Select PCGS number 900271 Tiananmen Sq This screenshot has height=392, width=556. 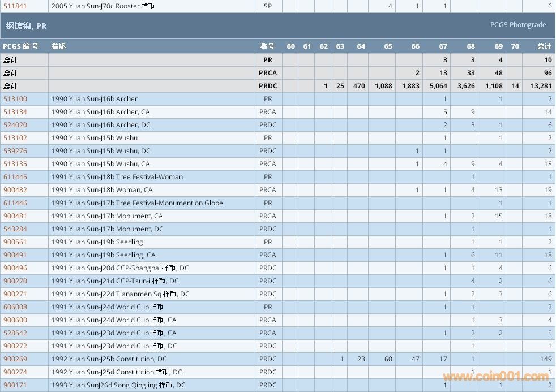15,294
